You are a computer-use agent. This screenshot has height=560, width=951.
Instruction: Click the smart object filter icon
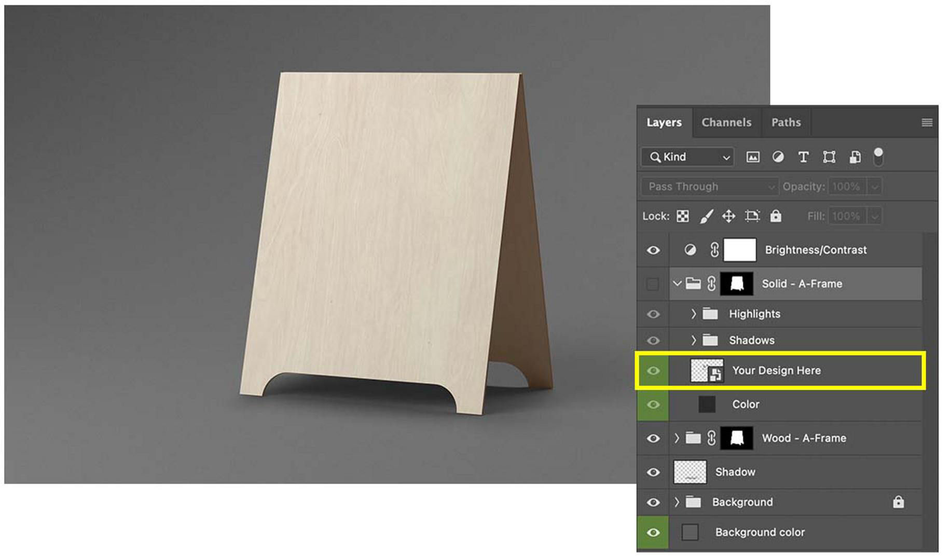pos(853,157)
